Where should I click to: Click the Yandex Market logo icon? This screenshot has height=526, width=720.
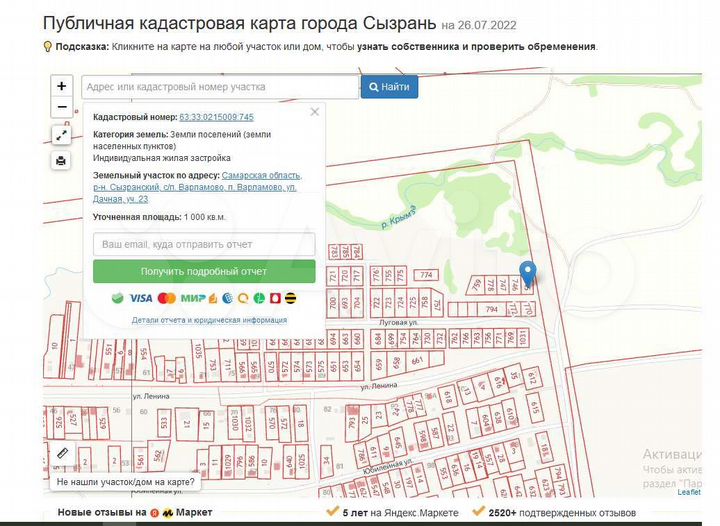[168, 513]
